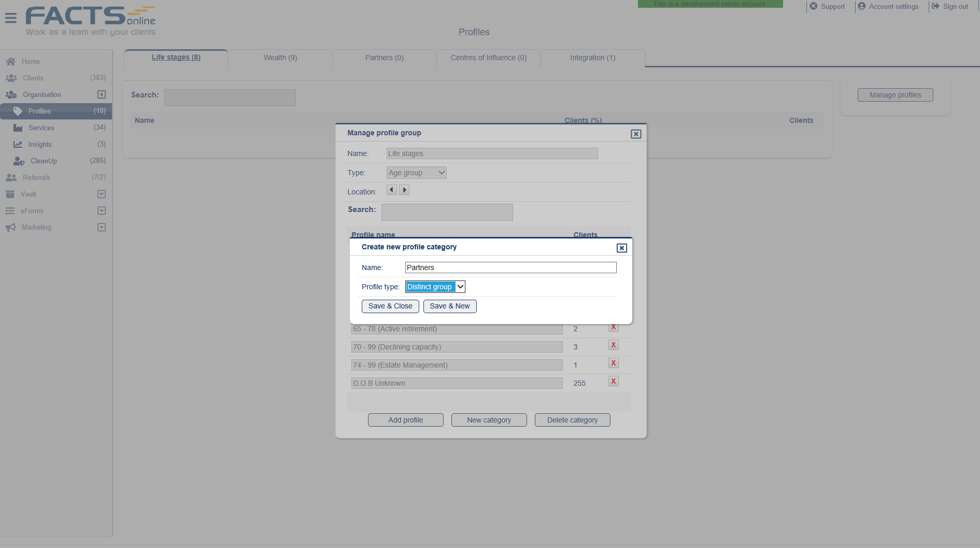Viewport: 980px width, 548px height.
Task: Remove the 74 - 99 Estate Management profile
Action: tap(614, 363)
